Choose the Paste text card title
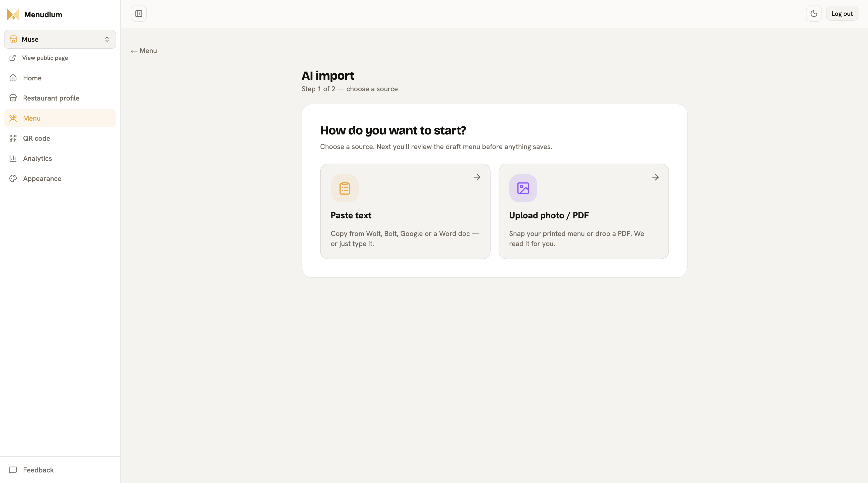 (x=351, y=215)
